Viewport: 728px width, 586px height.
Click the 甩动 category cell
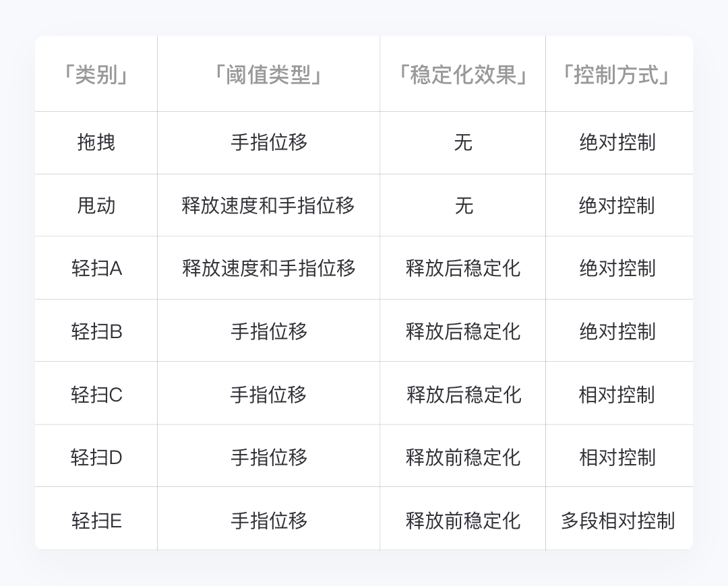tap(96, 205)
